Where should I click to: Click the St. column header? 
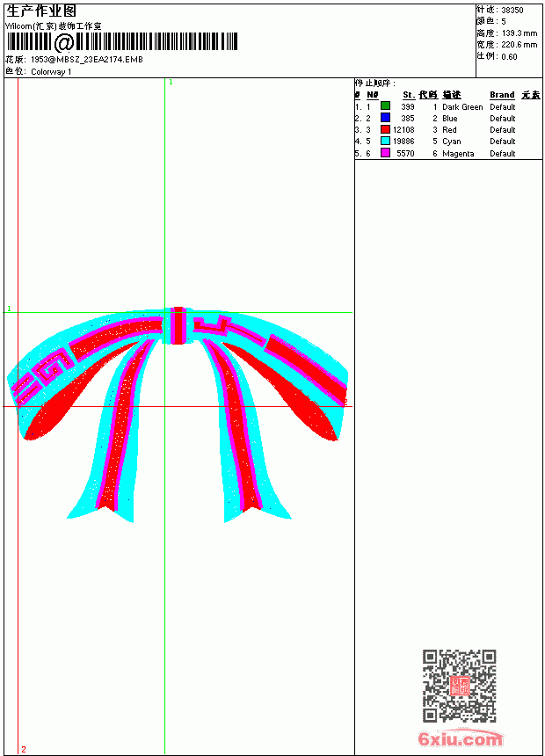tap(409, 95)
